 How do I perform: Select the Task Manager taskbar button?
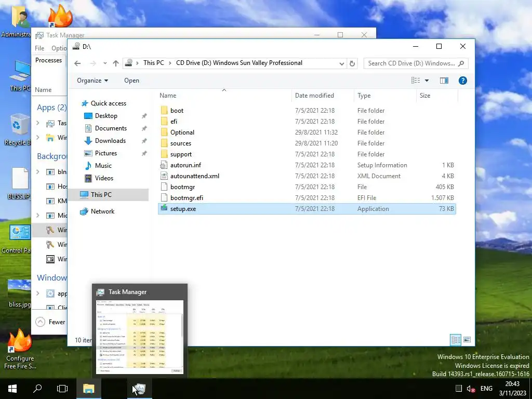140,389
